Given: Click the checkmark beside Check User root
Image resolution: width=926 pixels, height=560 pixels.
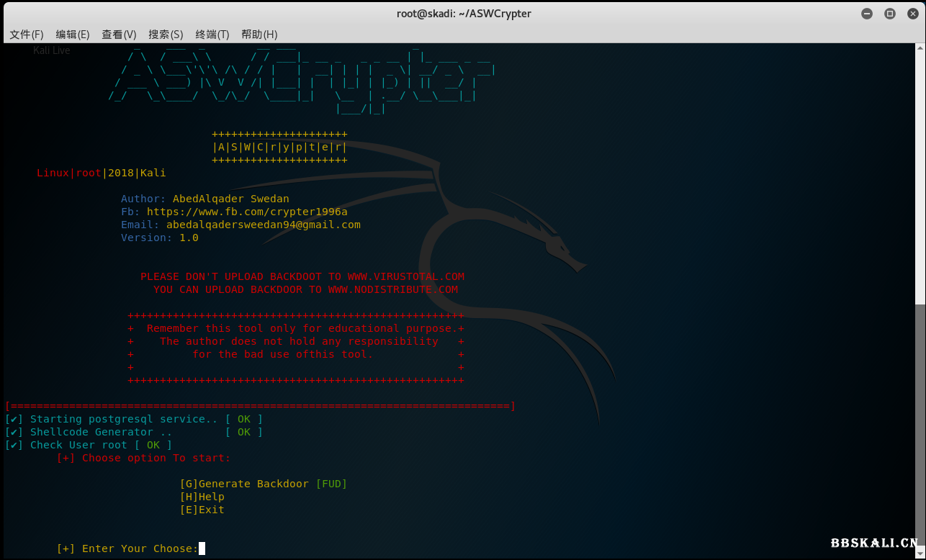Looking at the screenshot, I should coord(14,445).
